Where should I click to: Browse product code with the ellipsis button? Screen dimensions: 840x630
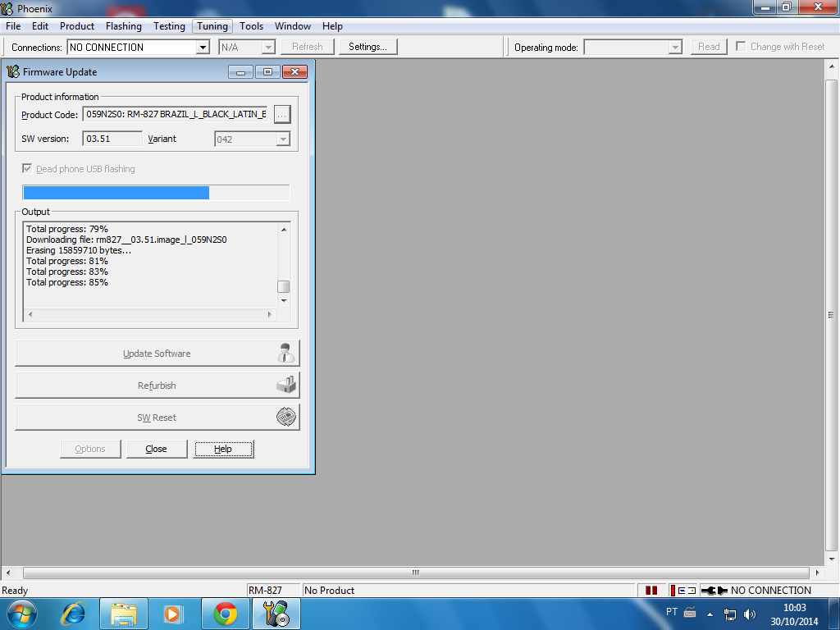(x=282, y=115)
